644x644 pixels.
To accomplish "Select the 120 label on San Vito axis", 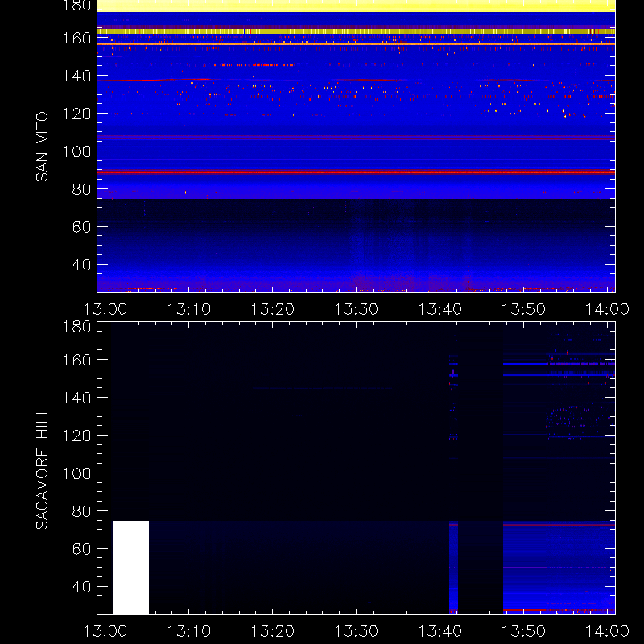I will [x=76, y=114].
